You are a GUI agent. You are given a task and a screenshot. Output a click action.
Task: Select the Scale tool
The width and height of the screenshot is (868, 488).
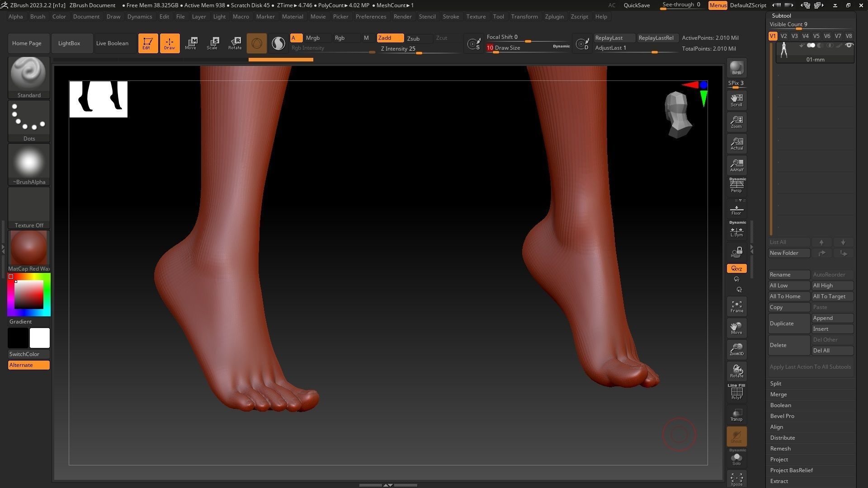pos(212,43)
